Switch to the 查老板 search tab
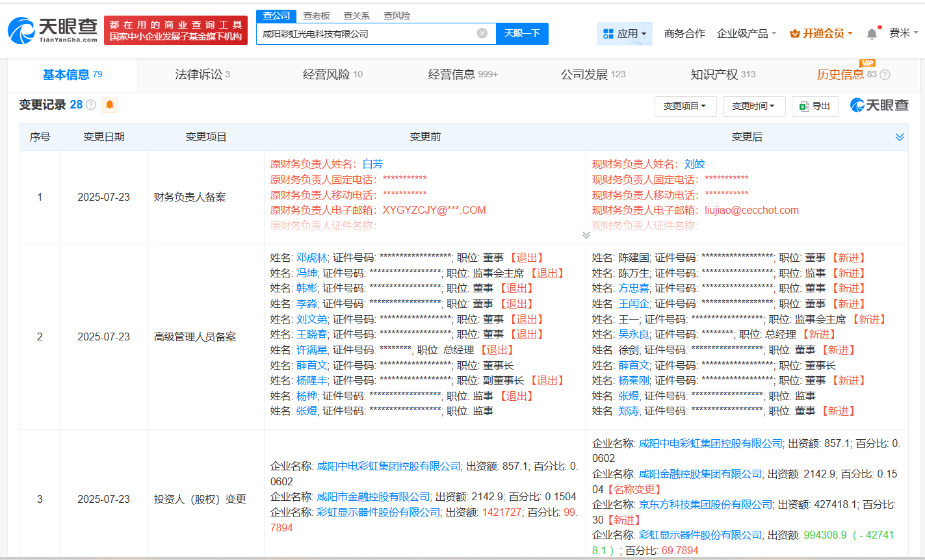Viewport: 925px width, 560px height. pos(317,15)
